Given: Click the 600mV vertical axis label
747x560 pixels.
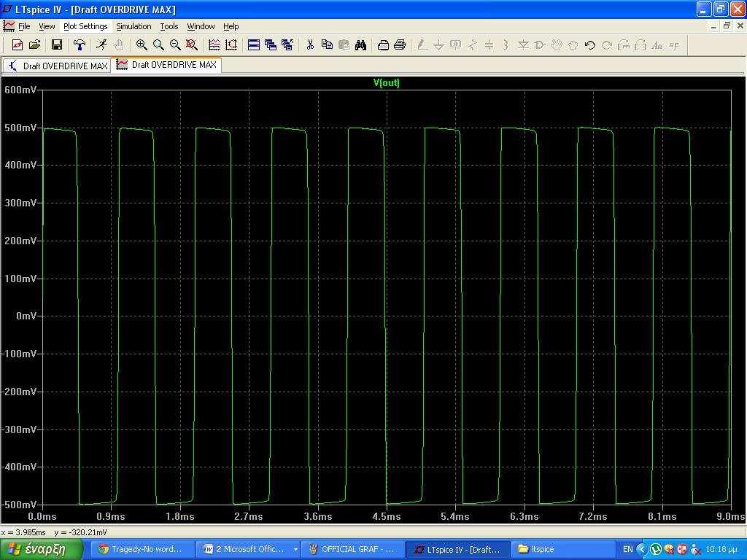Looking at the screenshot, I should tap(20, 90).
